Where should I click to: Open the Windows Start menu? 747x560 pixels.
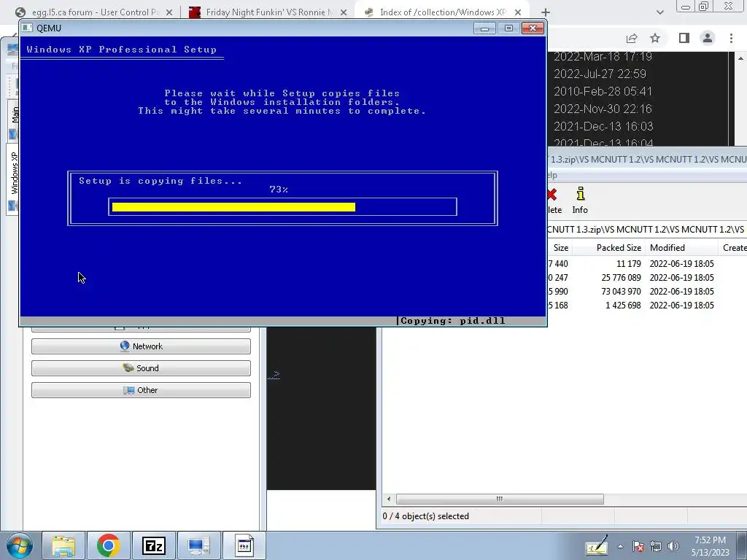click(x=18, y=545)
